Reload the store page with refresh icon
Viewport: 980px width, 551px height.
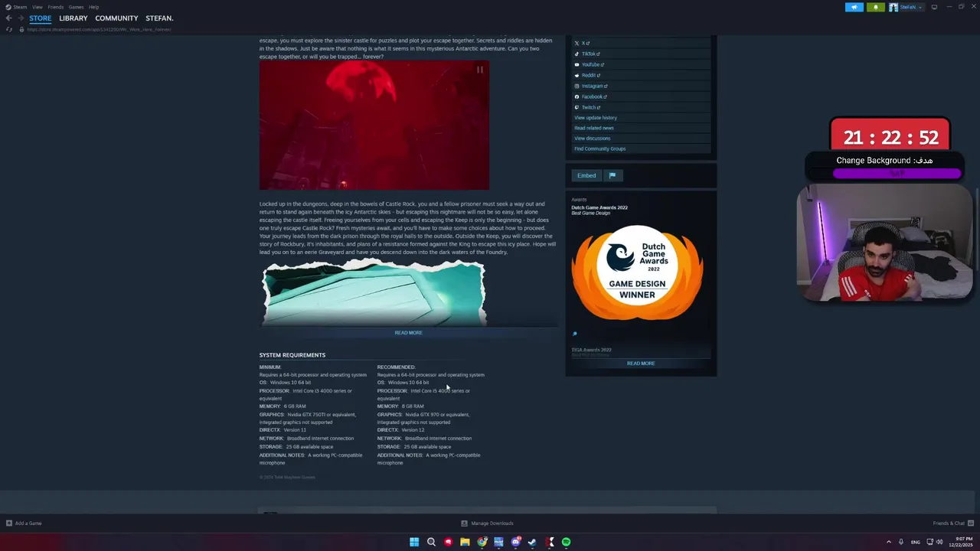click(9, 29)
